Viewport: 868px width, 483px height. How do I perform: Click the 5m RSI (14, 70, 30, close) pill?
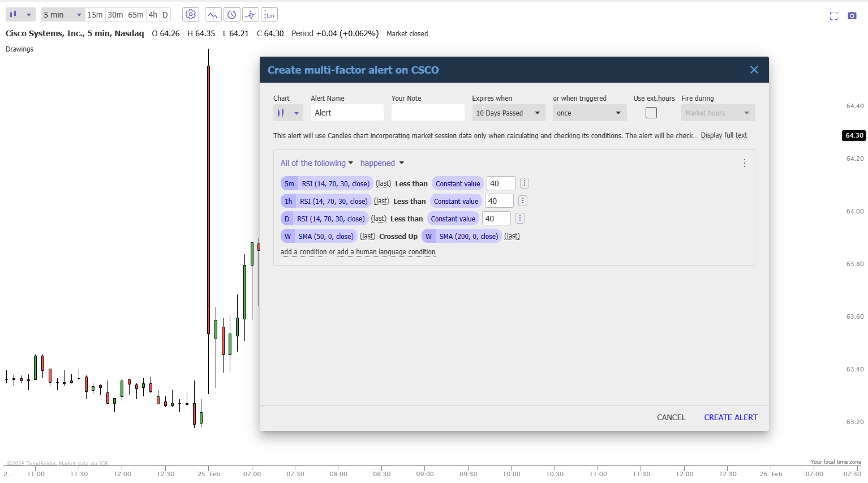tap(327, 183)
